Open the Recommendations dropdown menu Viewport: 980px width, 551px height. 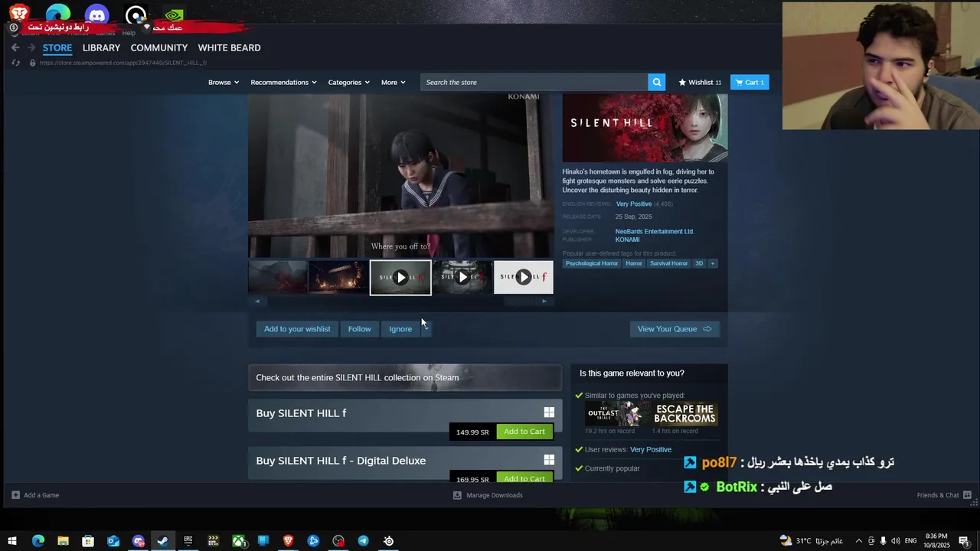tap(283, 82)
